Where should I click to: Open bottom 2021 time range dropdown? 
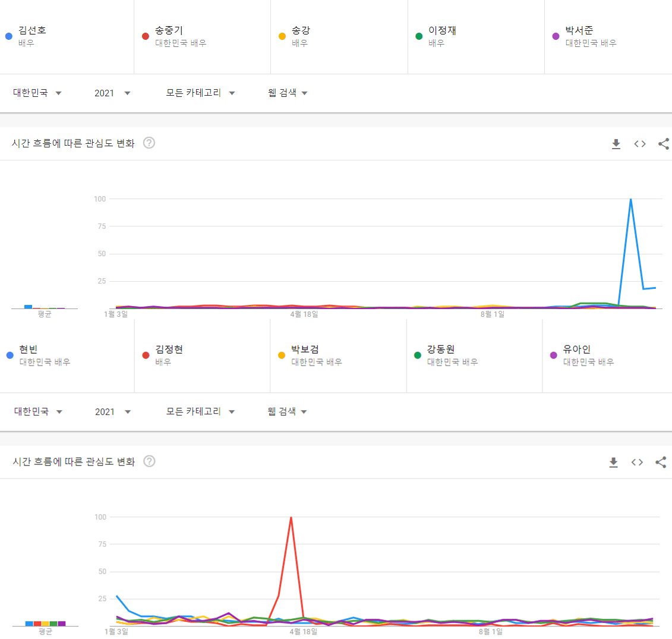(x=113, y=412)
